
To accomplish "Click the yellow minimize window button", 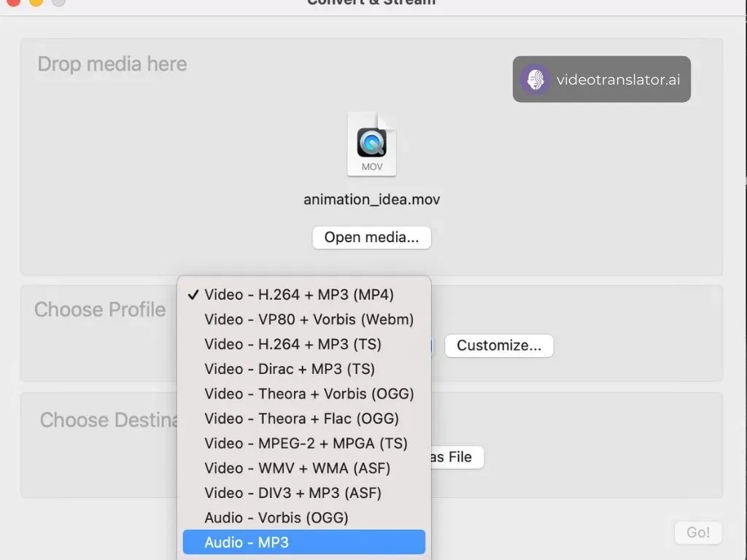I will (x=36, y=1).
